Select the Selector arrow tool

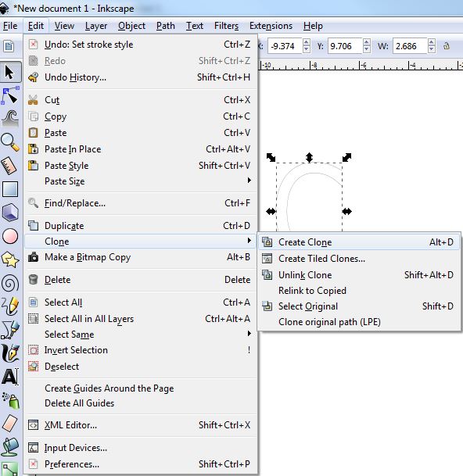[10, 72]
